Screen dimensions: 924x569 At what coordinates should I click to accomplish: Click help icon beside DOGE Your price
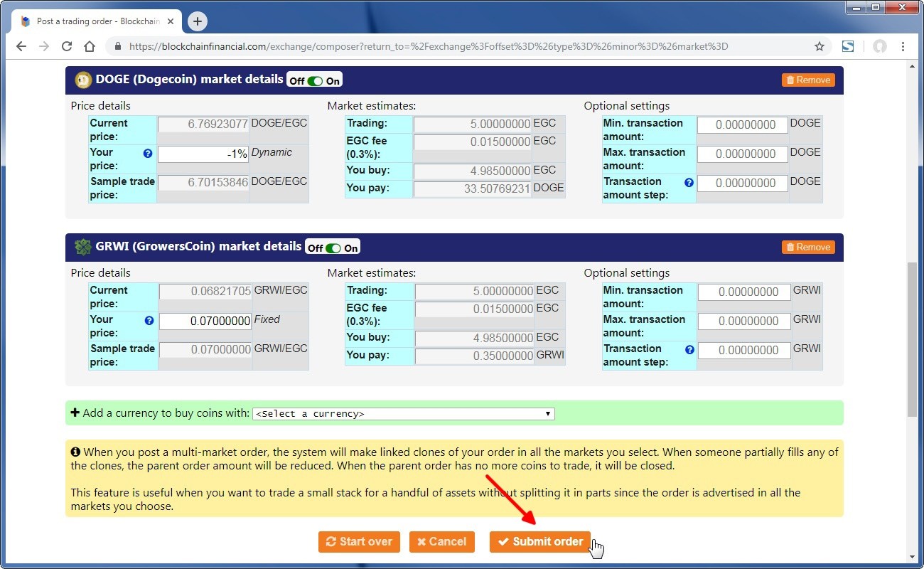(148, 153)
